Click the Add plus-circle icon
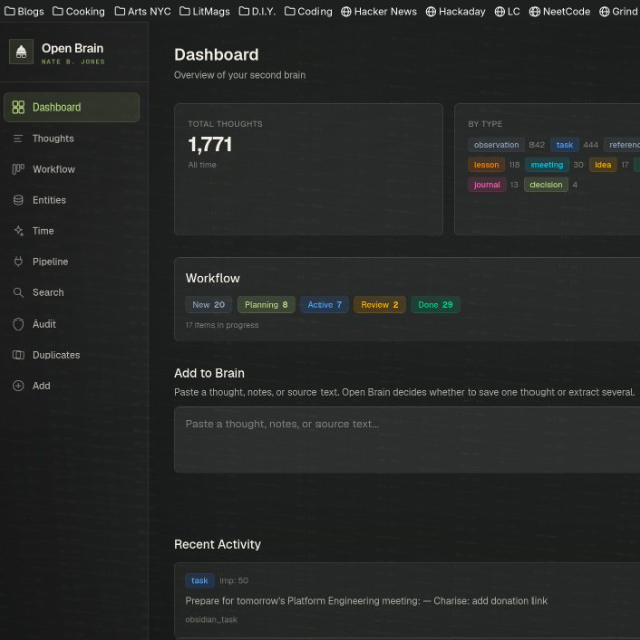This screenshot has height=640, width=640. 18,386
